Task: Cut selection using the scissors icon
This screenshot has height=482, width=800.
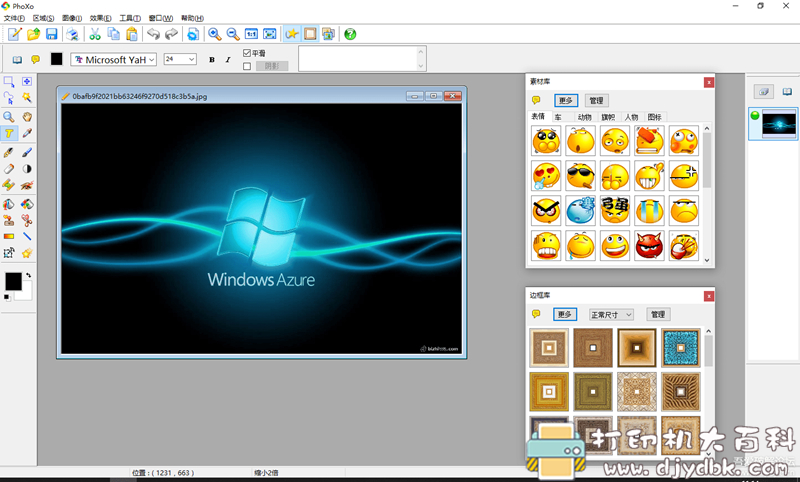Action: (95, 34)
